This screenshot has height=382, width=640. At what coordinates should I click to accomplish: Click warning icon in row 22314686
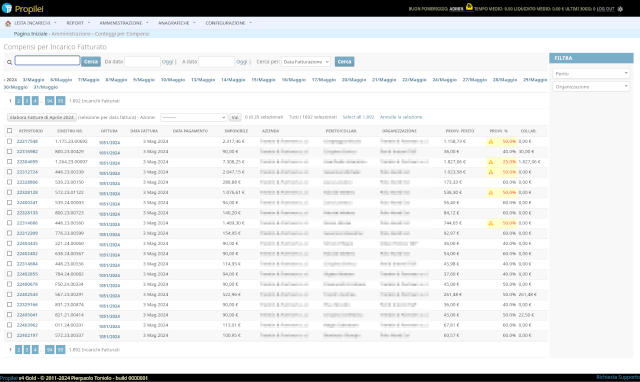point(491,223)
